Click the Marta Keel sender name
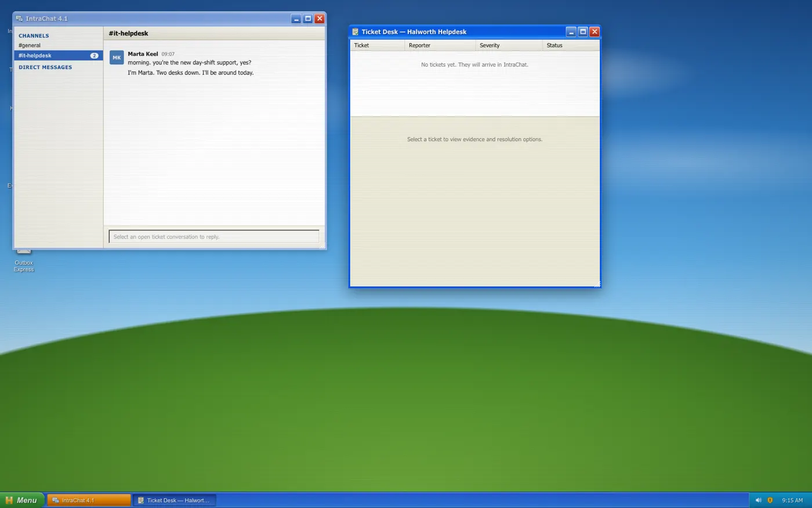Screen dimensions: 812x508 tap(143, 54)
